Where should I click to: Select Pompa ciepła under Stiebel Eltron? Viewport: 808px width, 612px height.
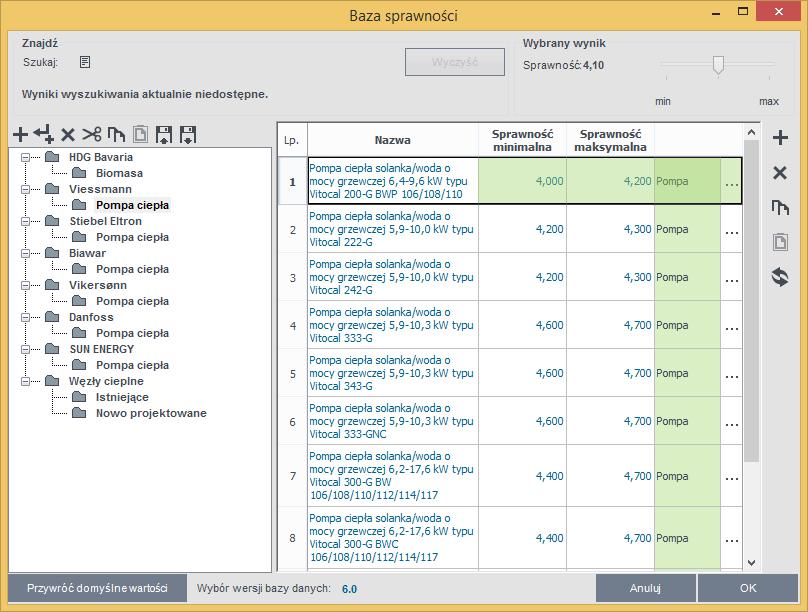(x=132, y=237)
